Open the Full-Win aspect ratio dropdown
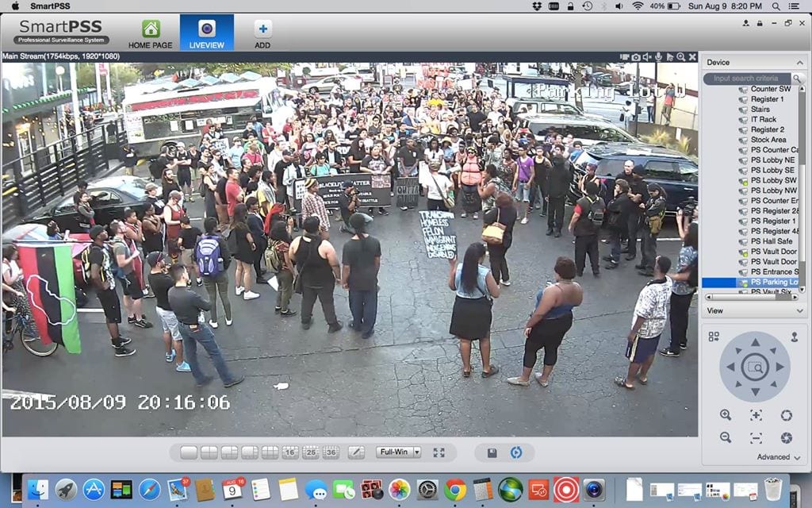 coord(398,452)
